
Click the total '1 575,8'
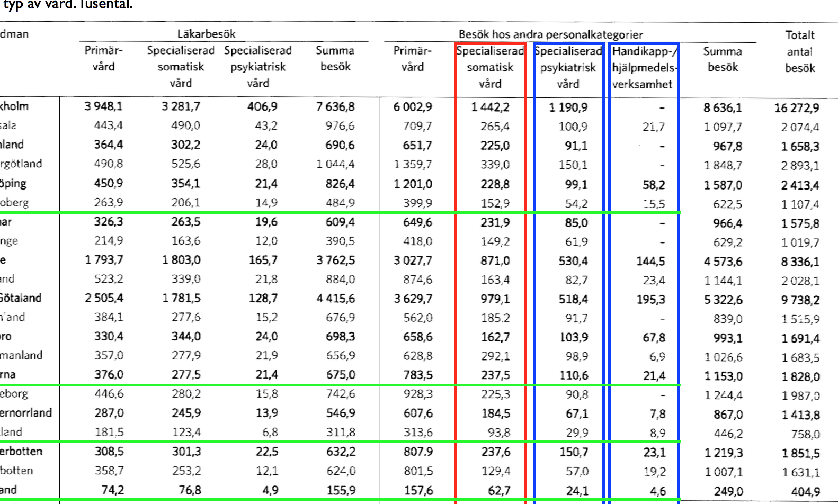tap(800, 223)
